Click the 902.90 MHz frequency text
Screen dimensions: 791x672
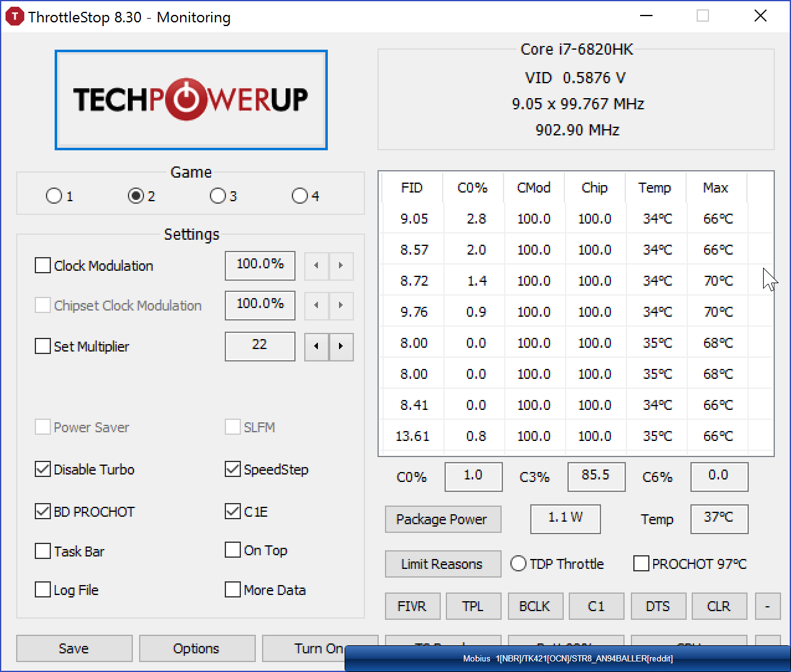pyautogui.click(x=577, y=130)
